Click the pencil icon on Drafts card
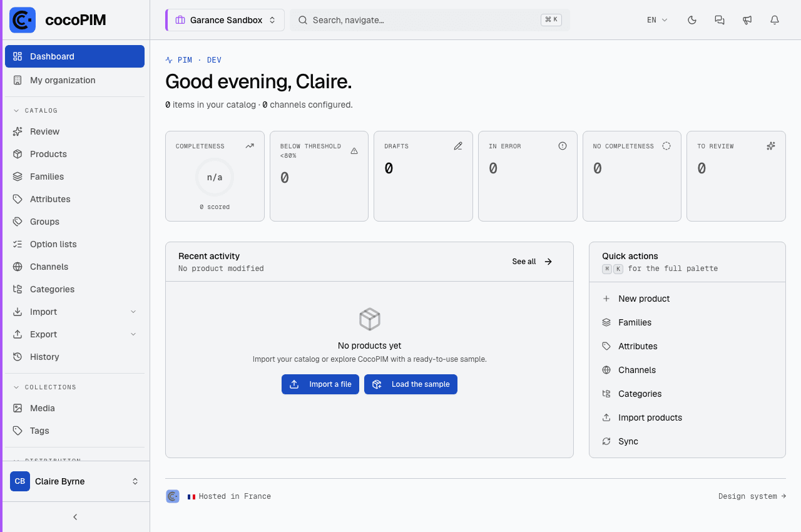The width and height of the screenshot is (801, 532). [x=458, y=146]
